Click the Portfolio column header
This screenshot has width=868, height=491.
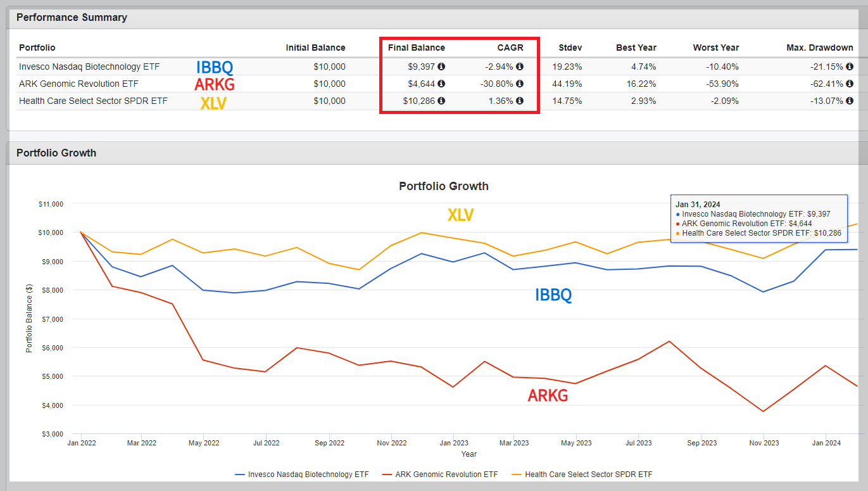tap(37, 48)
